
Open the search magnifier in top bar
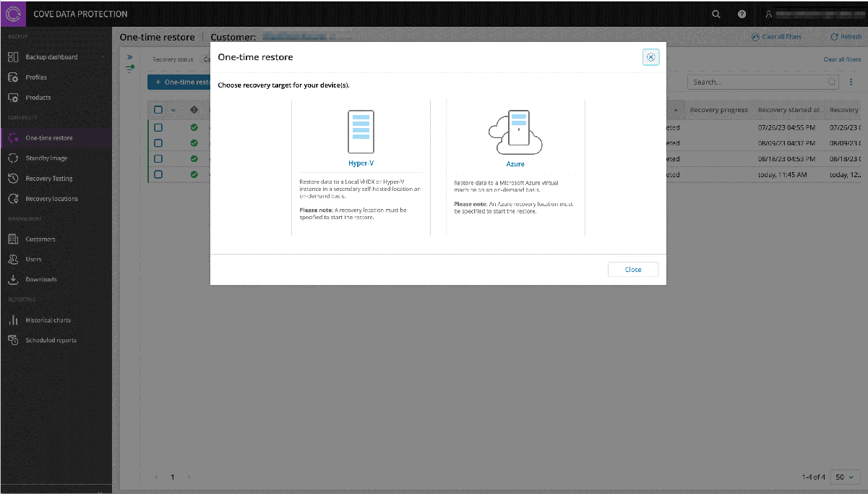click(716, 14)
